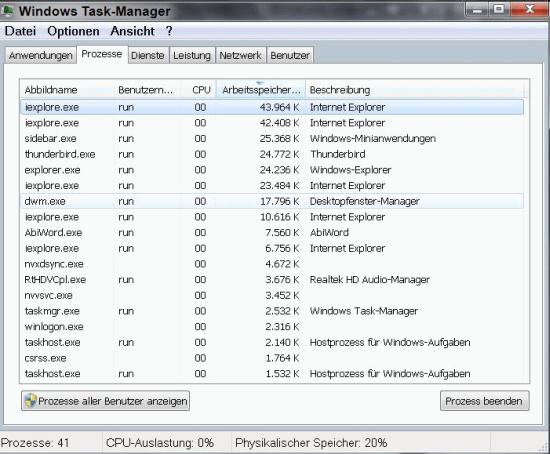Select taskhost.exe row with 1.532 K
The image size is (550, 454).
click(272, 374)
